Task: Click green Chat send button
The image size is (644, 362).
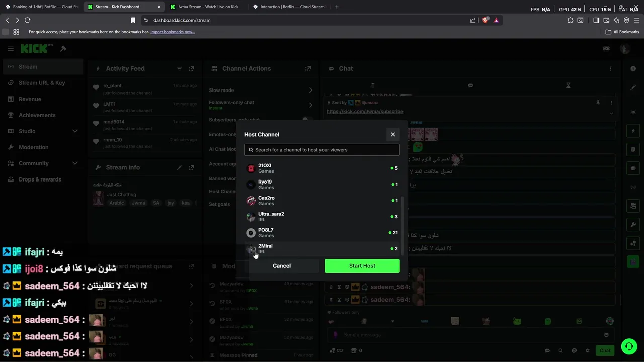Action: point(605,350)
